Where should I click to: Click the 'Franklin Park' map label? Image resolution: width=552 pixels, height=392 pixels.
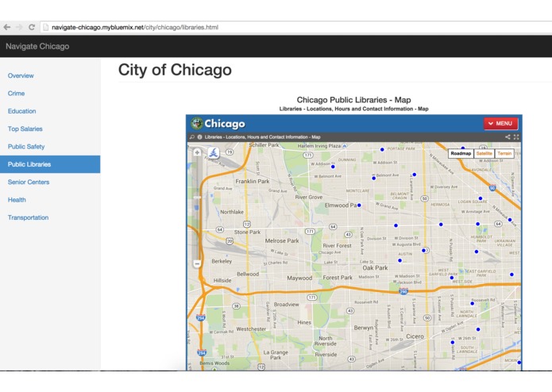[252, 182]
